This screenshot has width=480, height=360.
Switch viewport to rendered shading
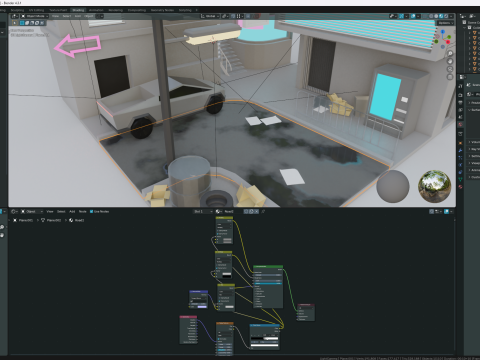[x=446, y=16]
